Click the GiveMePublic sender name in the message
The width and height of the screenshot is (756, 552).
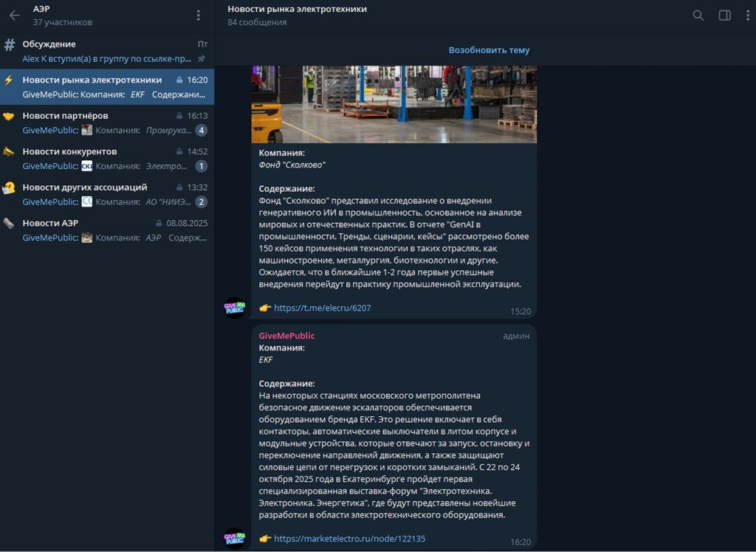[286, 336]
